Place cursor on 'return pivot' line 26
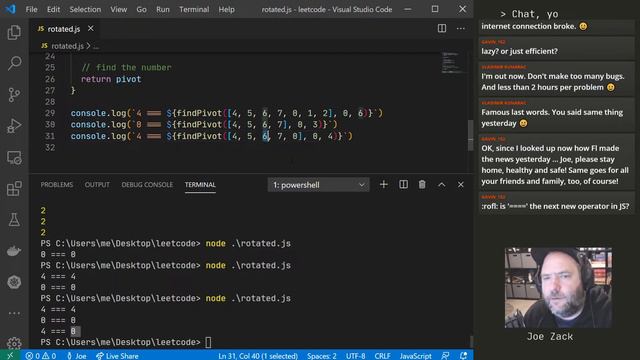Image resolution: width=640 pixels, height=360 pixels. click(111, 79)
